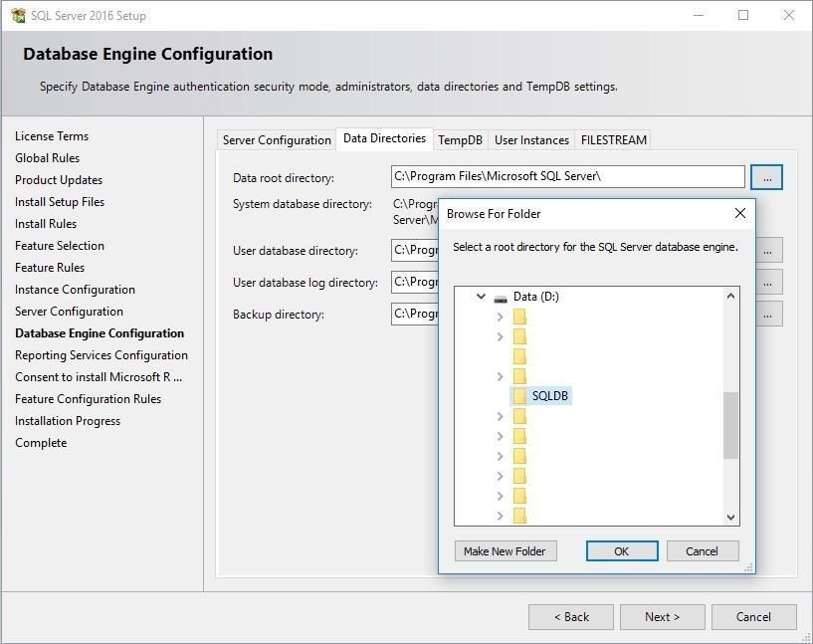Open the User Instances tab

tap(531, 140)
